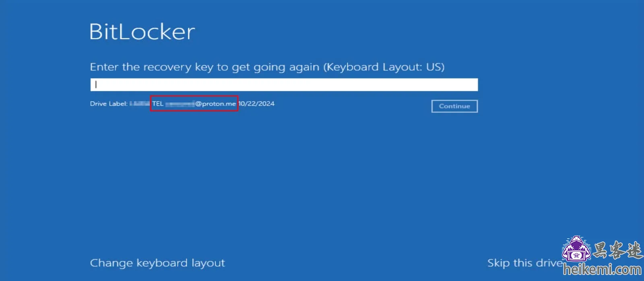Click the "Enter the recovery key" prompt text

(267, 67)
